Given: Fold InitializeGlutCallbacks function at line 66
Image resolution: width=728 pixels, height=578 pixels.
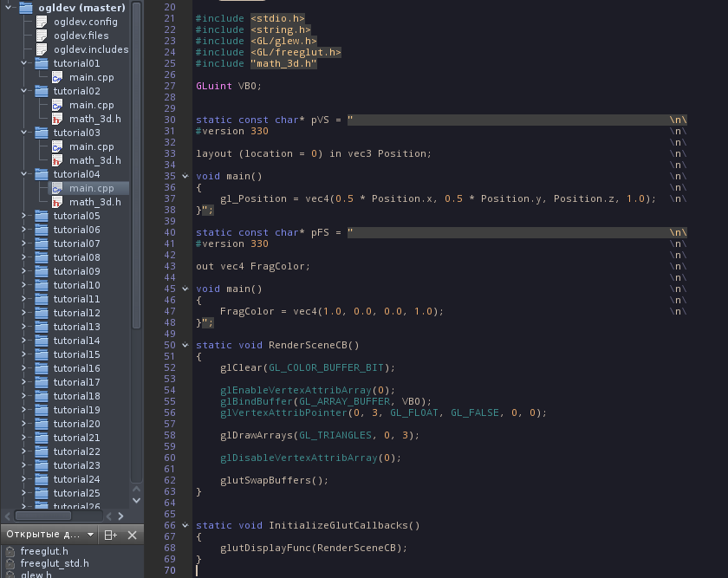Looking at the screenshot, I should coord(185,525).
